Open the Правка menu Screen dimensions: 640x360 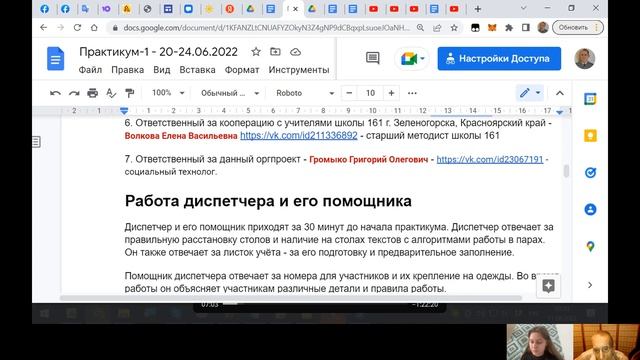pos(127,70)
